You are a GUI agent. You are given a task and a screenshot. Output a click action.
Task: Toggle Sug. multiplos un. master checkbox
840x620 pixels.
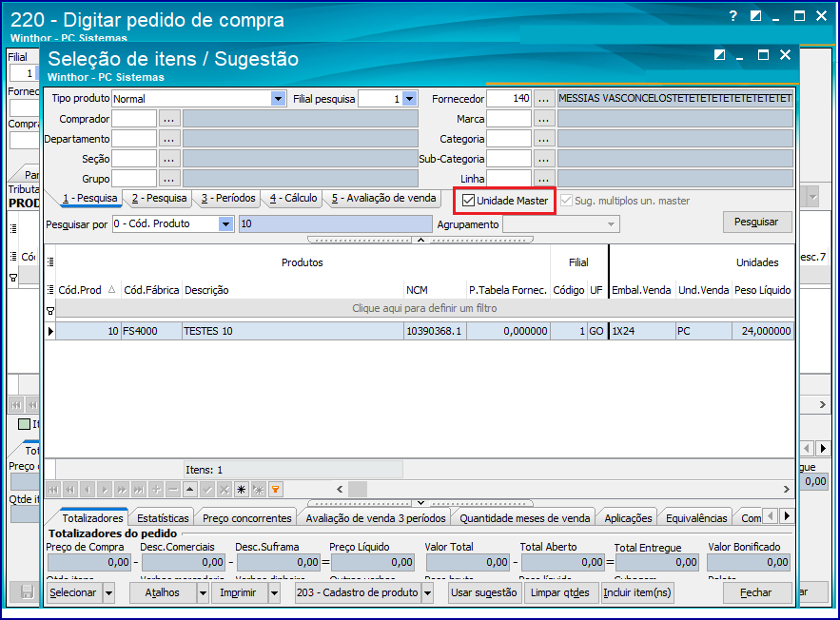point(566,201)
